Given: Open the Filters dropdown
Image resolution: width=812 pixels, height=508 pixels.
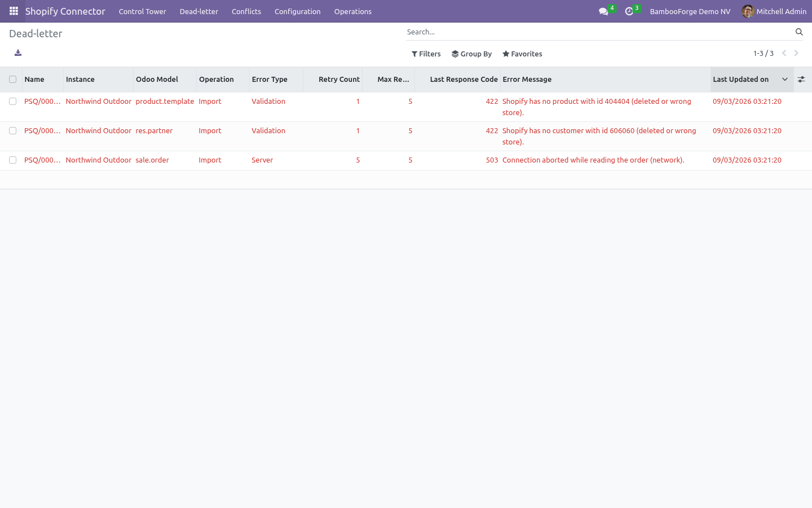Looking at the screenshot, I should (426, 54).
